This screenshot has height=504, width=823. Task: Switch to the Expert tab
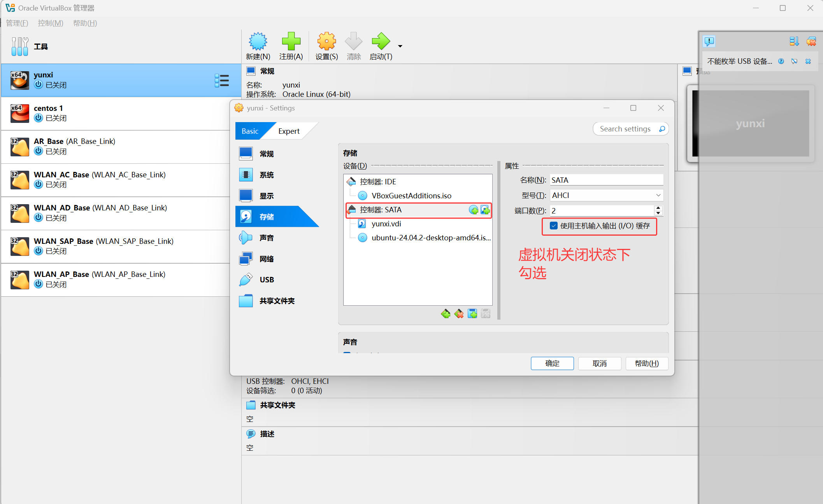[289, 131]
